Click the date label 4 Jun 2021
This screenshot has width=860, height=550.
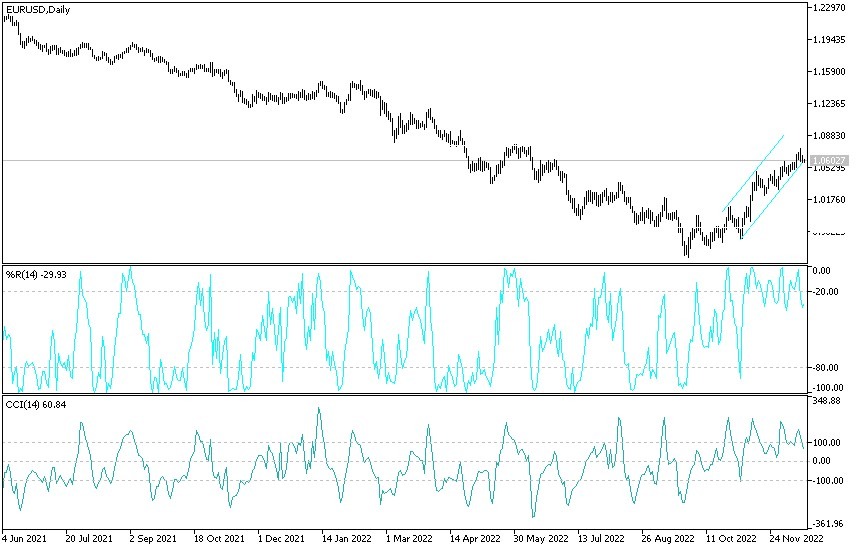[x=24, y=538]
